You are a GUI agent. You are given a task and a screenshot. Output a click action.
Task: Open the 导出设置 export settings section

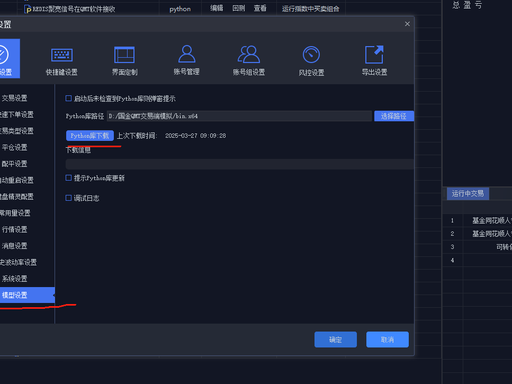(x=374, y=61)
